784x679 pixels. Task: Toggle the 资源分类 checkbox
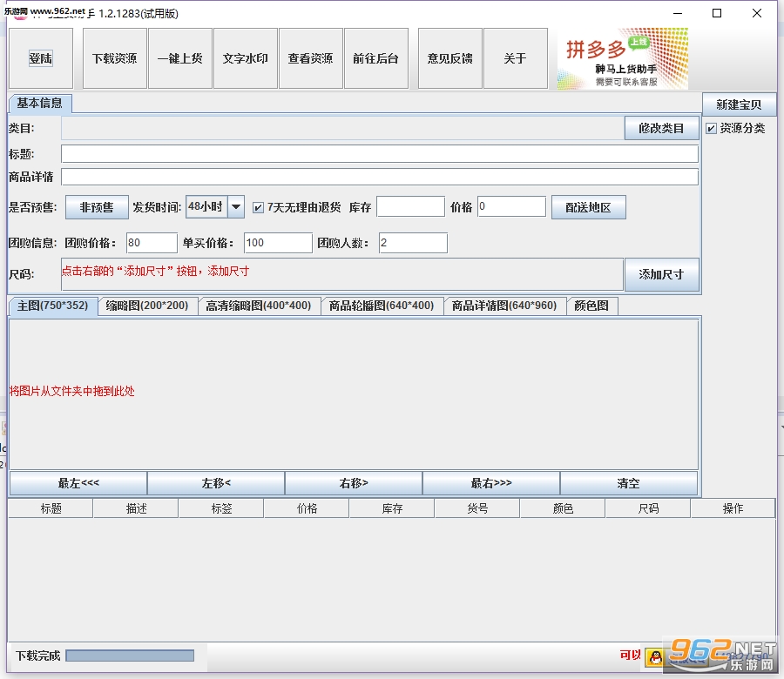711,129
